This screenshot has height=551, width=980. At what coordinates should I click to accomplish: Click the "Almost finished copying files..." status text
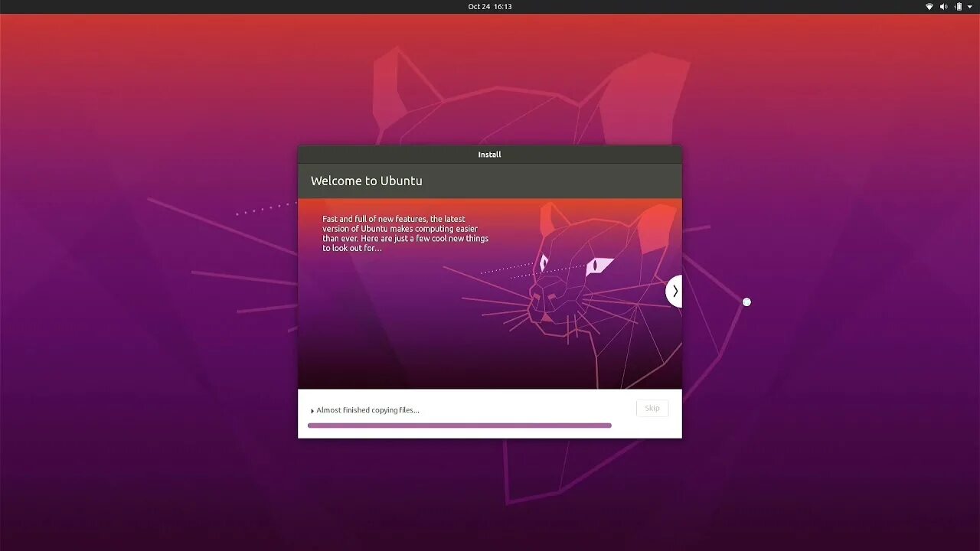click(368, 410)
